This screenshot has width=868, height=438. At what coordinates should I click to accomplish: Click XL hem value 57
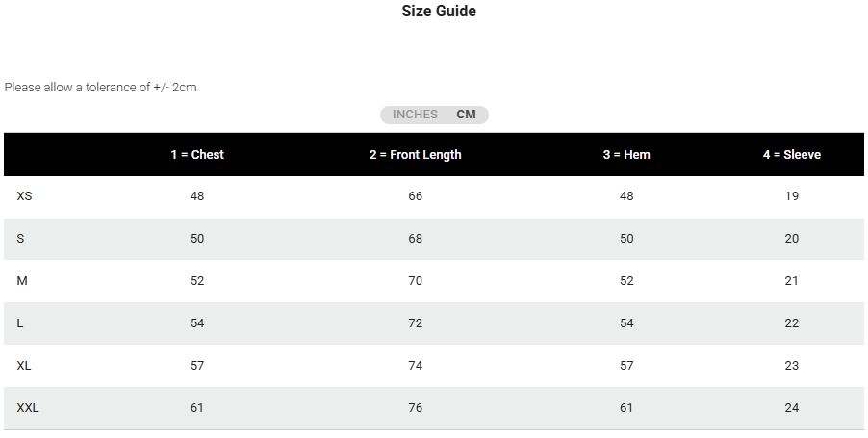coord(626,366)
